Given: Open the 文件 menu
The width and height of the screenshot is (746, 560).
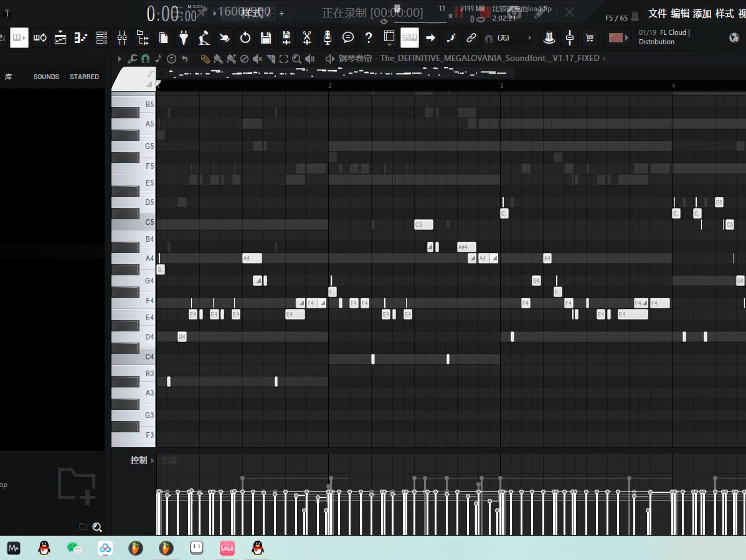Looking at the screenshot, I should coord(658,13).
